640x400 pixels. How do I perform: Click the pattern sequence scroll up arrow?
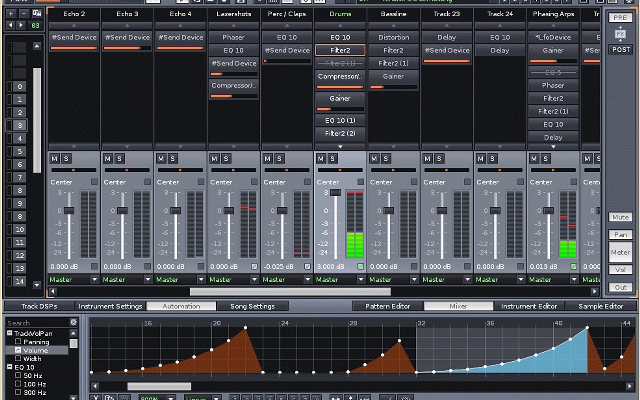tap(37, 46)
